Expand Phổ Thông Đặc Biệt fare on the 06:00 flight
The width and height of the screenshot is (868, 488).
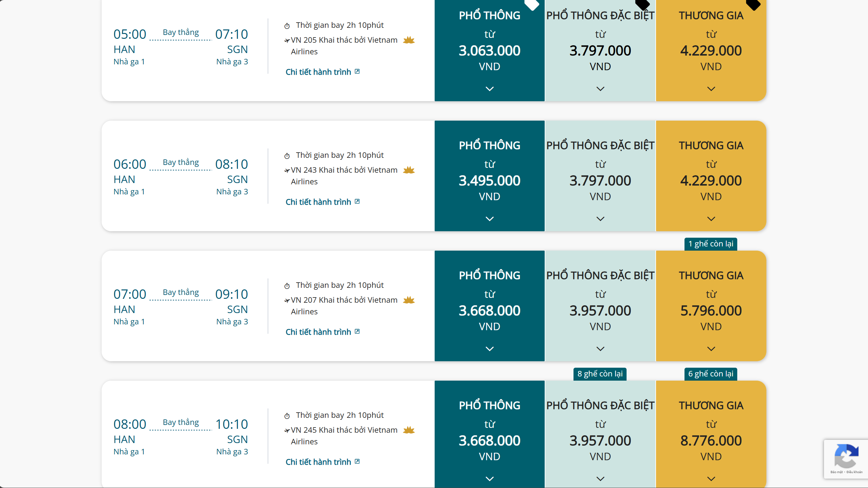coord(600,219)
